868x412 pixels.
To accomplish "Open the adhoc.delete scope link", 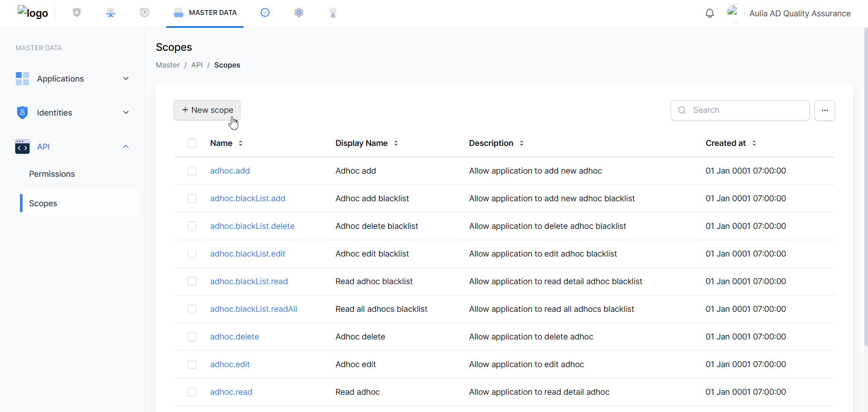I will pyautogui.click(x=235, y=337).
